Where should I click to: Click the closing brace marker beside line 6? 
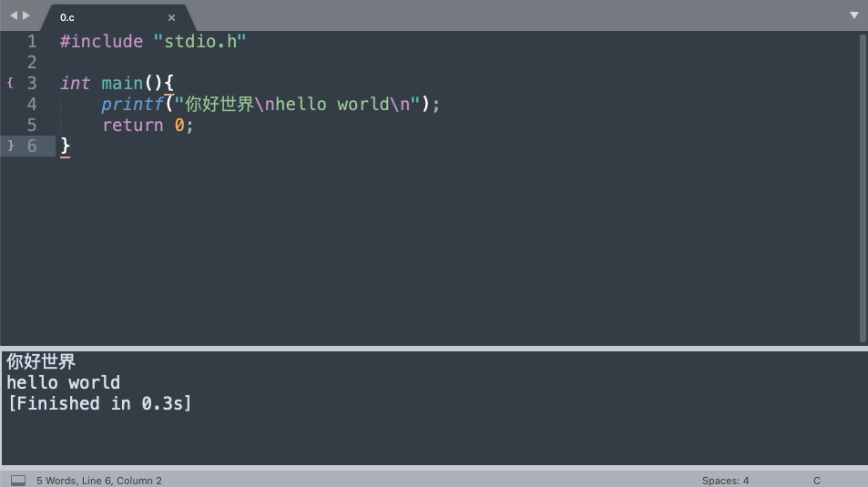pyautogui.click(x=10, y=146)
